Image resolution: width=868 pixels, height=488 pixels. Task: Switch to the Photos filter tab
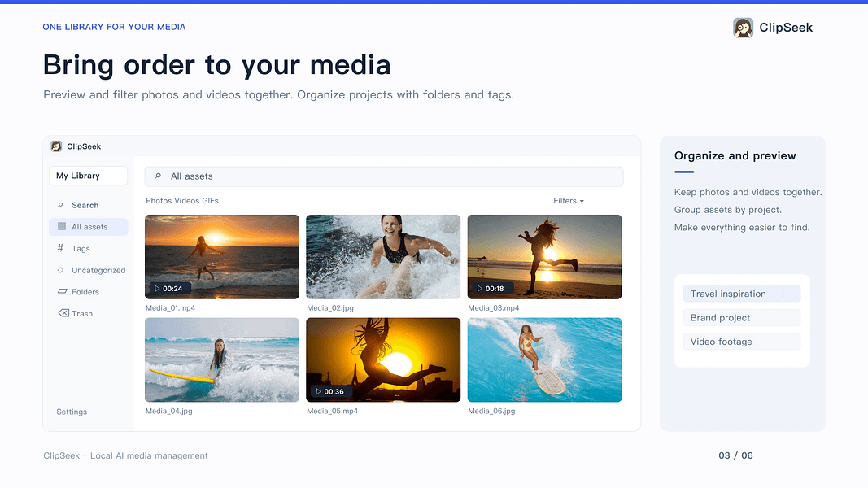[159, 201]
